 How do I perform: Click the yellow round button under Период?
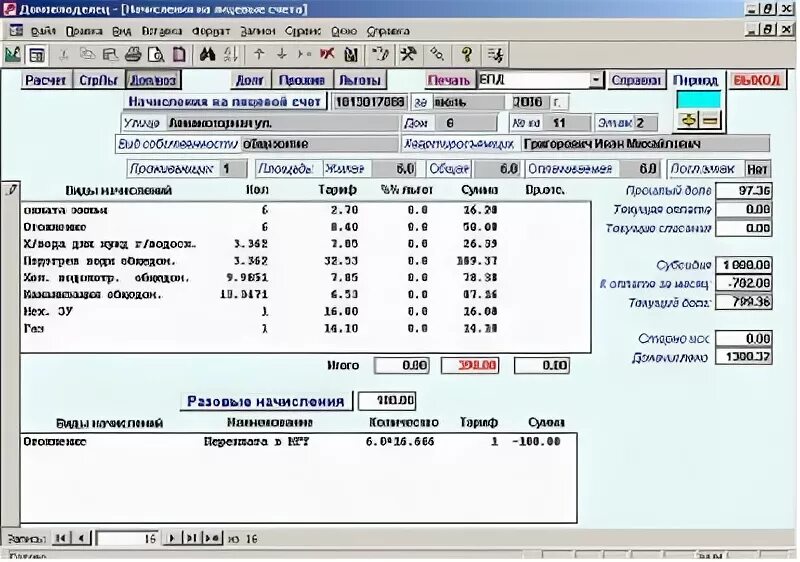click(688, 121)
